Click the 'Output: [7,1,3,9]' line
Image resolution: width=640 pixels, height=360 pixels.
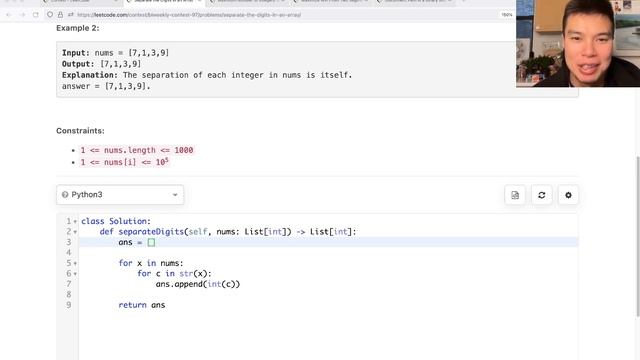(102, 64)
